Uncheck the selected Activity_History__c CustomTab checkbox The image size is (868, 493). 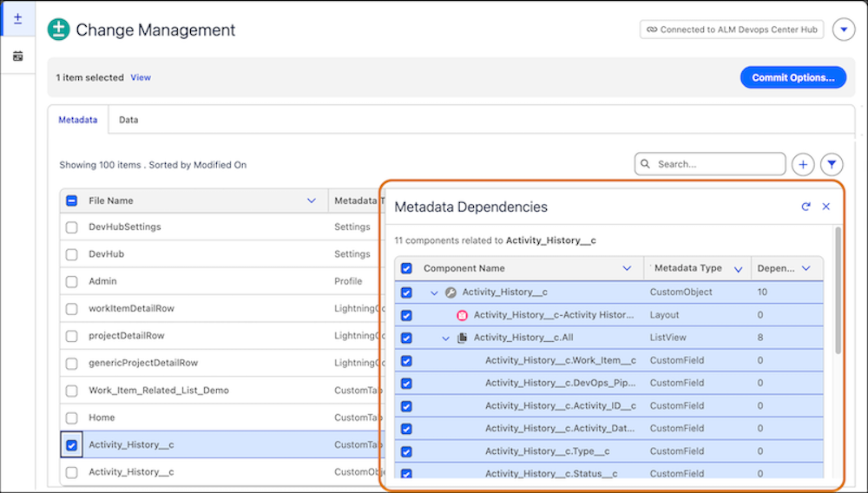71,445
